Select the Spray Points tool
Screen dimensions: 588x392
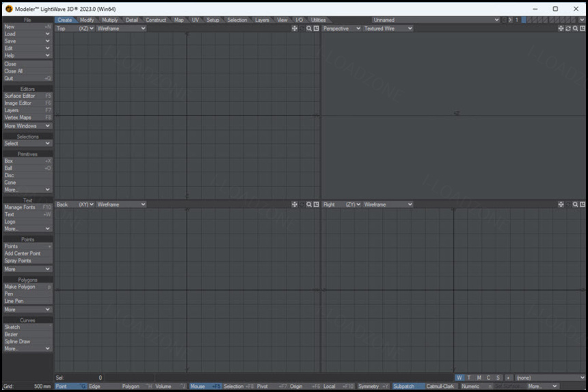pyautogui.click(x=27, y=261)
